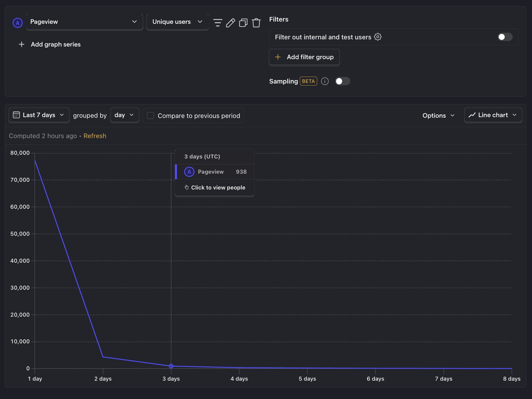Click the '2 days' x-axis label
This screenshot has height=399, width=532.
click(103, 379)
